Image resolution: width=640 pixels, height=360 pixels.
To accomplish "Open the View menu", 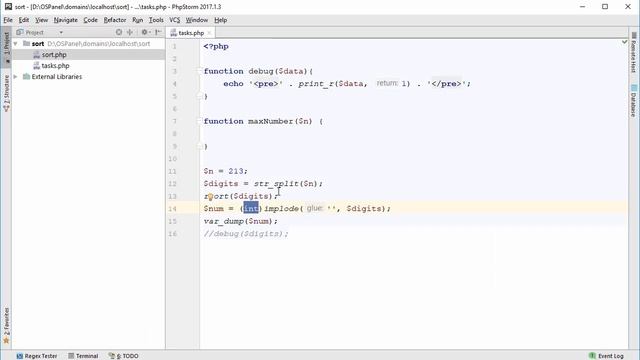I will (41, 20).
